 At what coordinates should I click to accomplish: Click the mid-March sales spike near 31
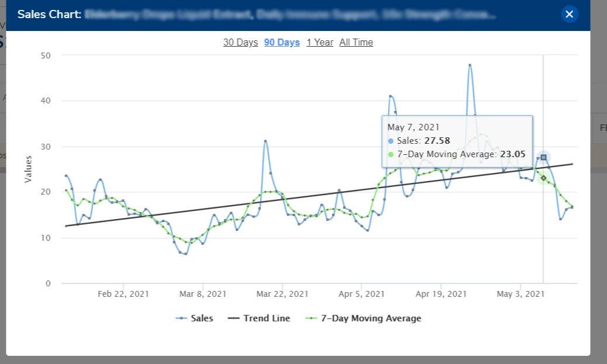[265, 141]
